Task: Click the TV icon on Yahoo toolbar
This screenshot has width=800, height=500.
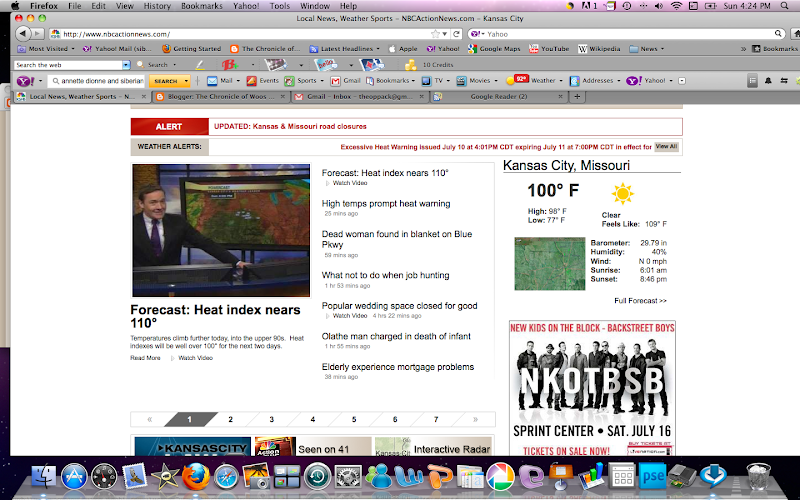Action: (x=426, y=81)
